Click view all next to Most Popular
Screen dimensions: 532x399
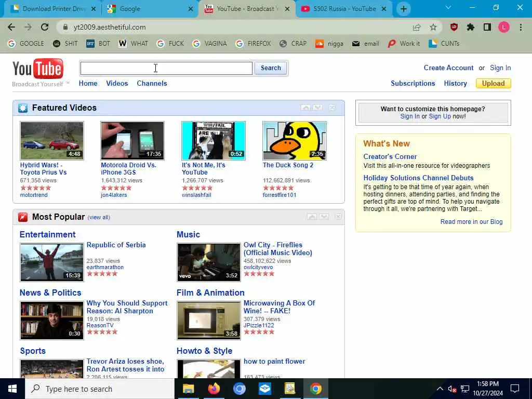point(99,217)
